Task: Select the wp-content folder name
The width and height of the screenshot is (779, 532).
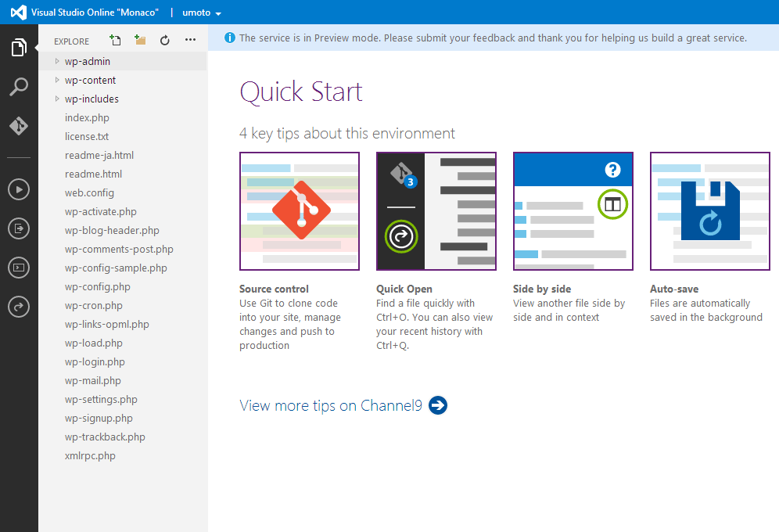Action: pyautogui.click(x=90, y=80)
